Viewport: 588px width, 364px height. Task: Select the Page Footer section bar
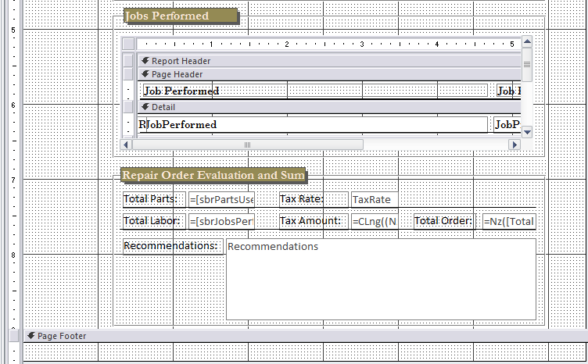pyautogui.click(x=306, y=336)
